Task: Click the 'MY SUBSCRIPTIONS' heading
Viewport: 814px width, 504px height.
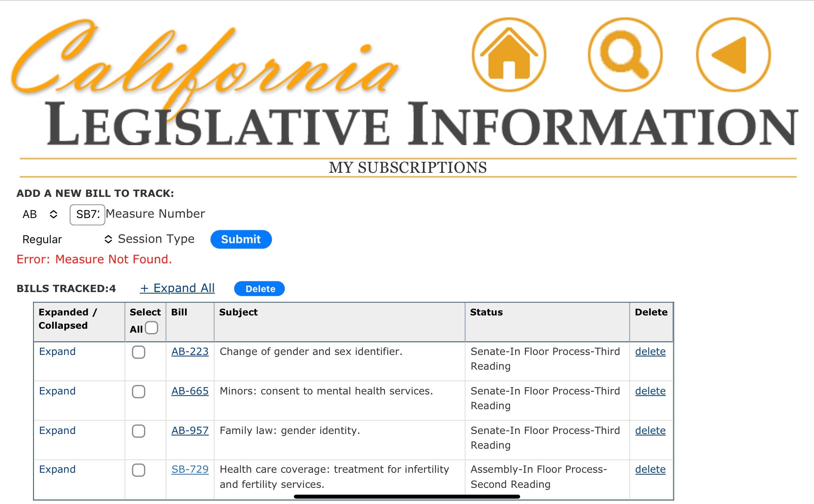Action: click(408, 168)
